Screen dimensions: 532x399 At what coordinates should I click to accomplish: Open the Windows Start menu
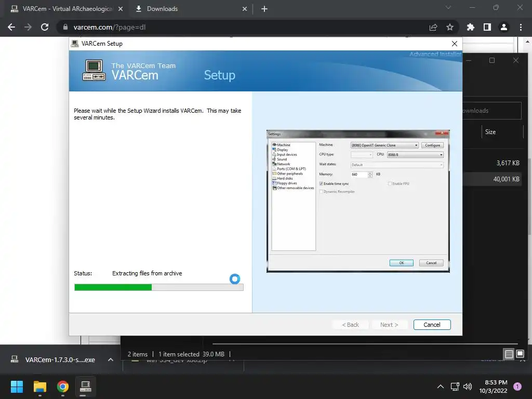[17, 387]
